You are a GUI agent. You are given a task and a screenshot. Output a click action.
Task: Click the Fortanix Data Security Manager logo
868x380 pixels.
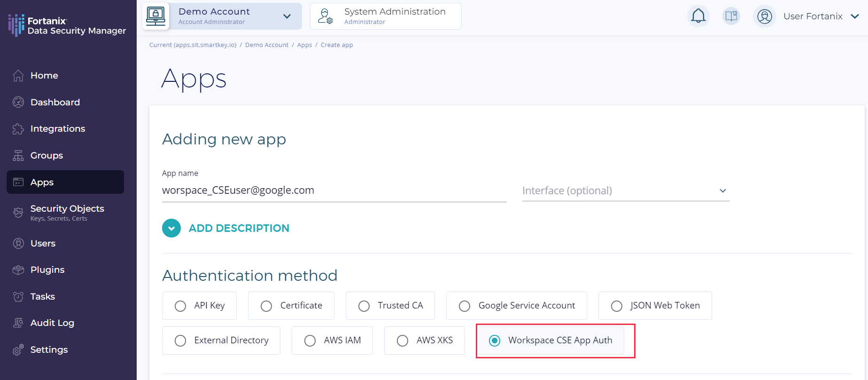click(x=67, y=25)
